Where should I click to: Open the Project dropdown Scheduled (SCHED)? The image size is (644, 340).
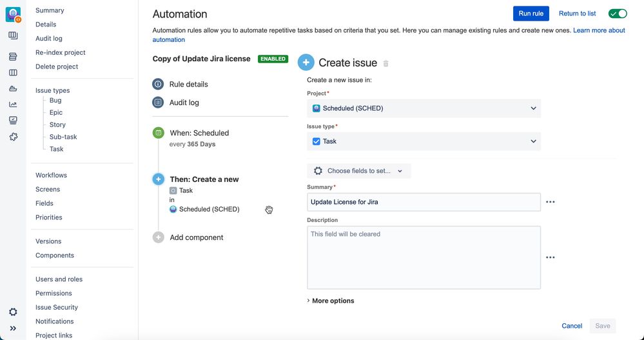[x=424, y=108]
